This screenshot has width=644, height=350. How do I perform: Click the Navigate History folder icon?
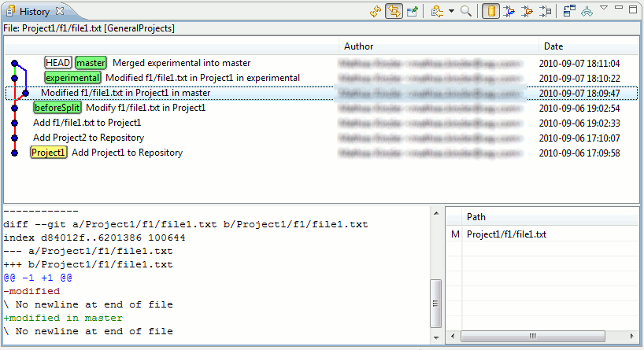pos(436,12)
